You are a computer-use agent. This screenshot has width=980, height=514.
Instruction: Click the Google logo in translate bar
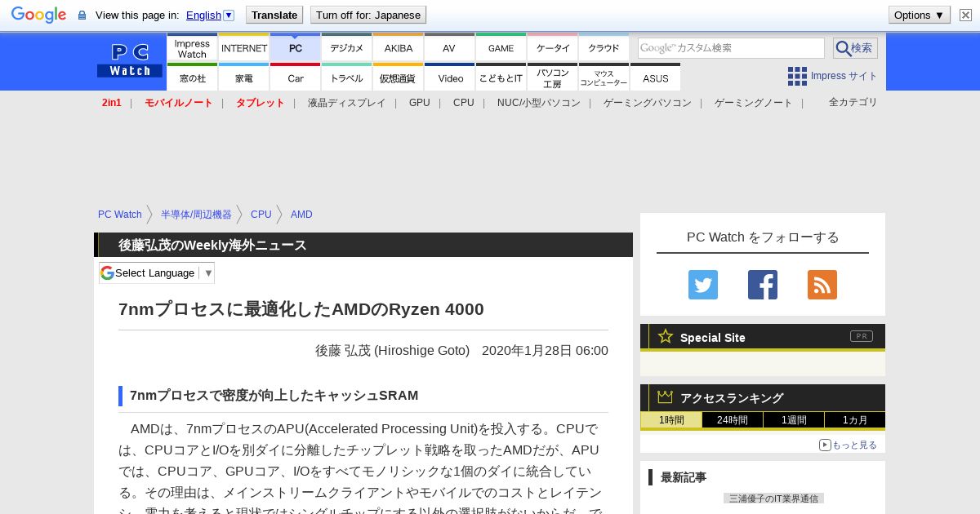(x=38, y=15)
